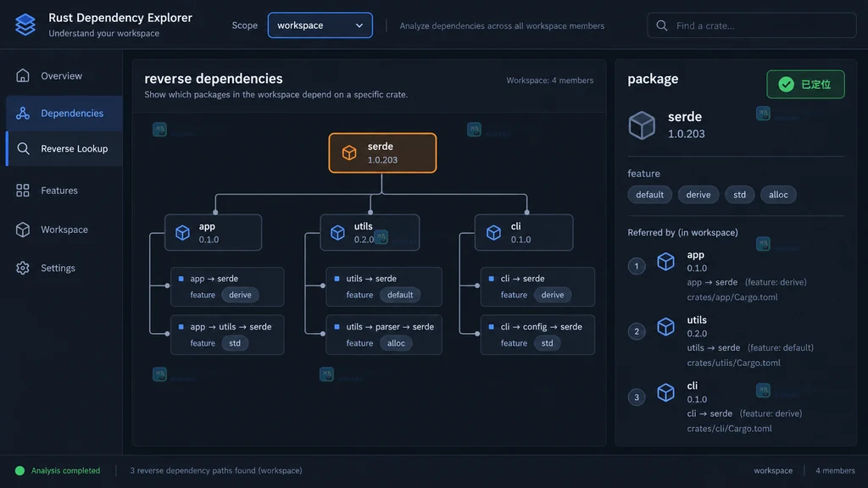Click the utils node cube icon
The height and width of the screenshot is (488, 868).
337,232
